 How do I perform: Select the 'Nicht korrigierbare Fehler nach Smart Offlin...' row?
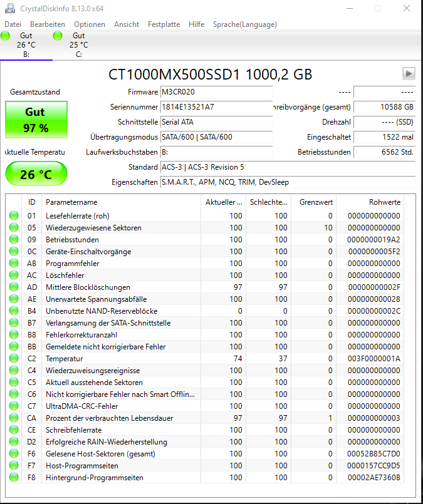[205, 394]
